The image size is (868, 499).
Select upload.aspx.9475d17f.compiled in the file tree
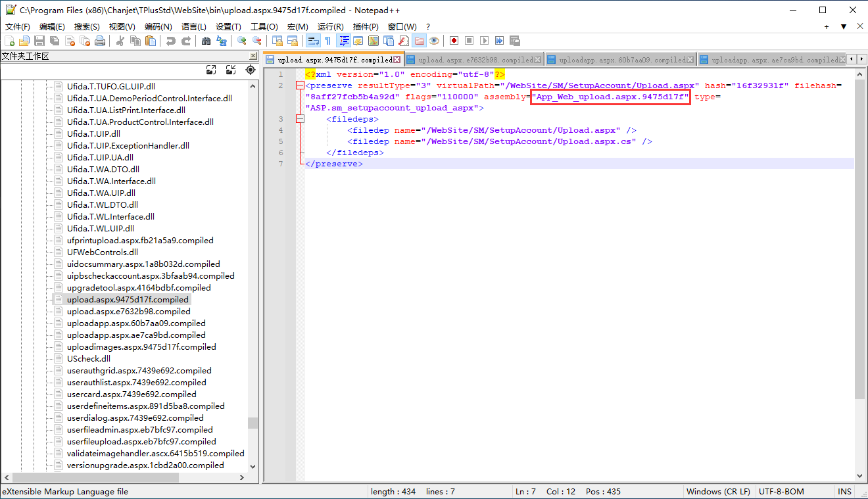[x=128, y=300]
